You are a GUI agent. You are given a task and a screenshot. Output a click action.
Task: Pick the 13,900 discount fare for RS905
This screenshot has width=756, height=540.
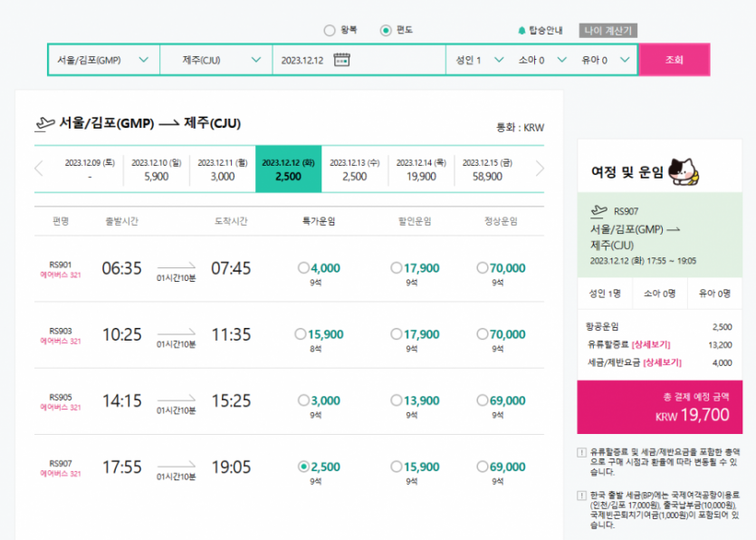396,400
